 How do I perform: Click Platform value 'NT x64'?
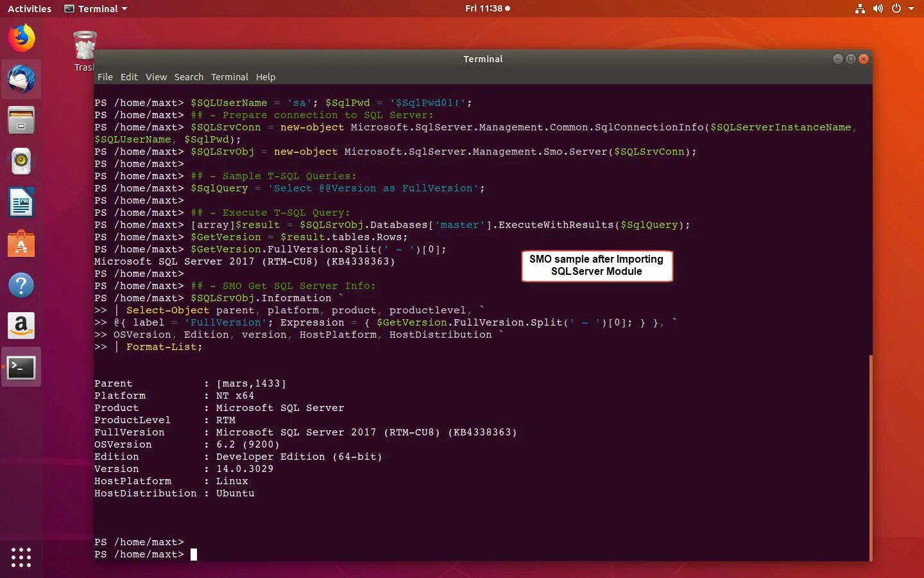pyautogui.click(x=235, y=396)
